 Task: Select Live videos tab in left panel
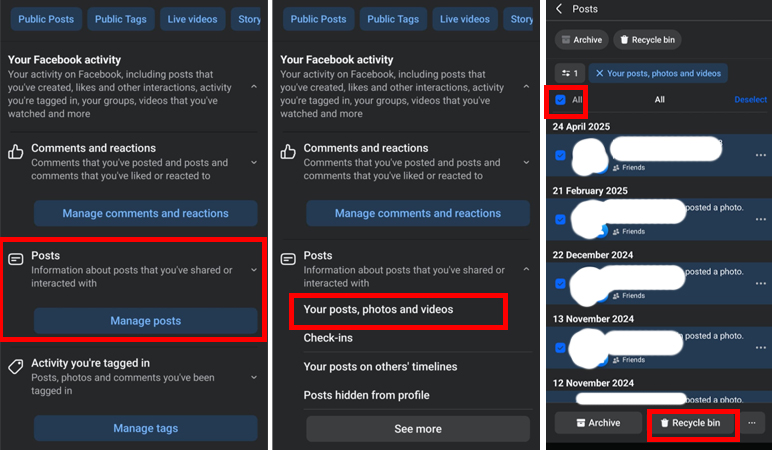point(193,19)
